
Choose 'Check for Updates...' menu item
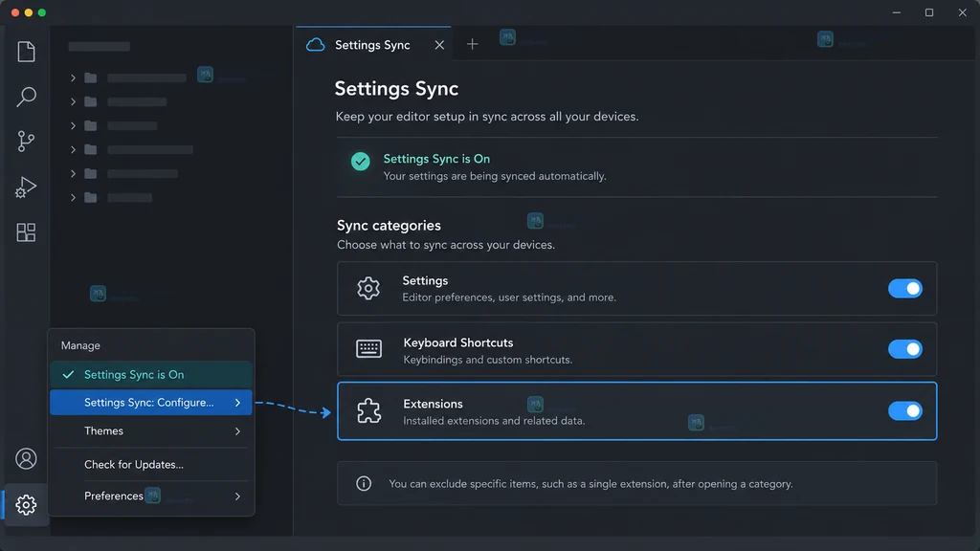pyautogui.click(x=151, y=464)
